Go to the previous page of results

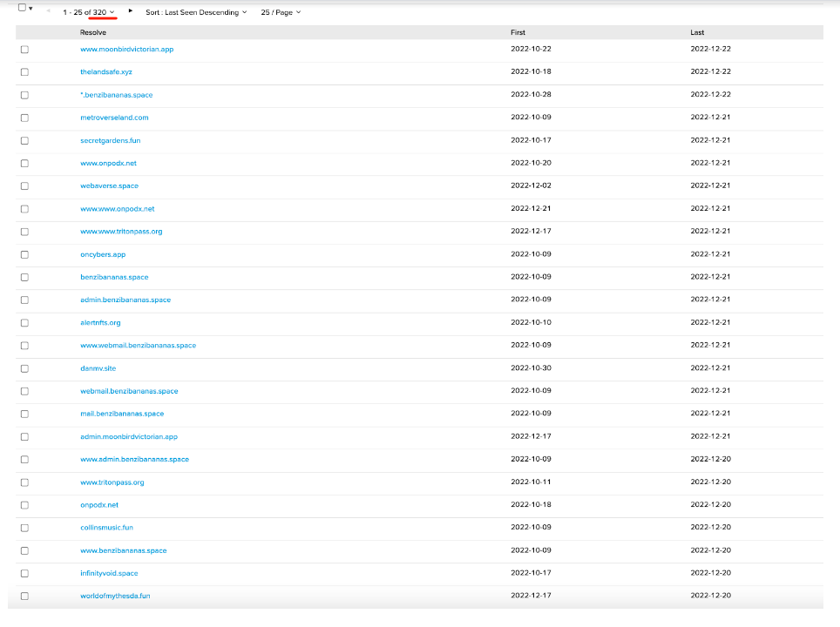tap(48, 11)
